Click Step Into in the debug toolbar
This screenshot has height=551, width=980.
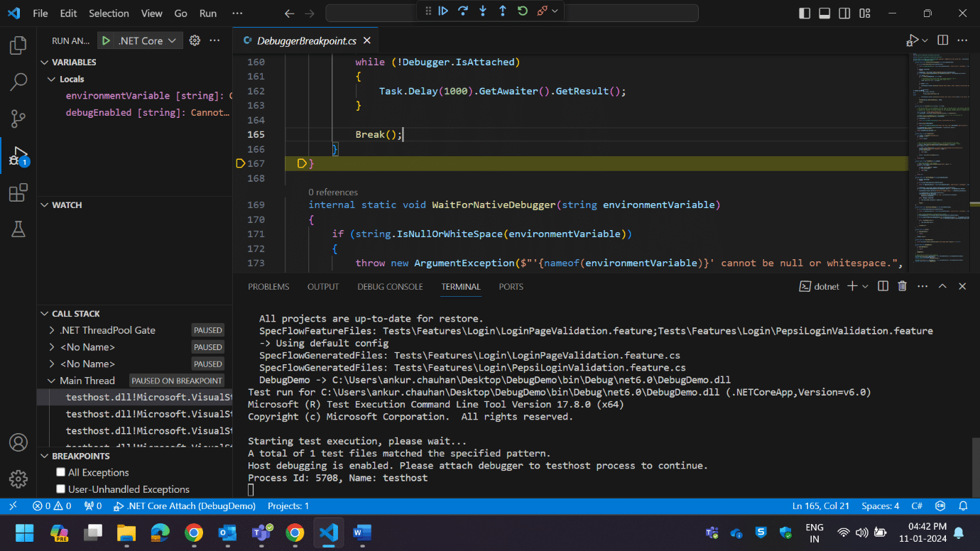[x=483, y=11]
